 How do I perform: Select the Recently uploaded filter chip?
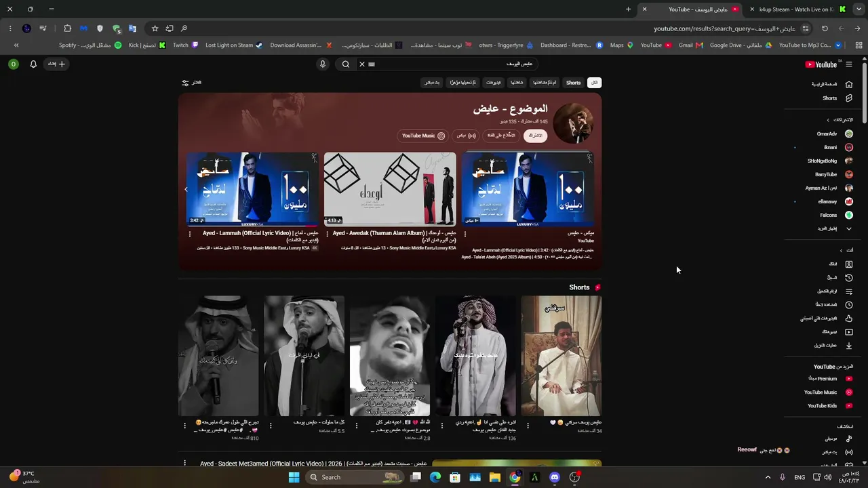(x=463, y=83)
